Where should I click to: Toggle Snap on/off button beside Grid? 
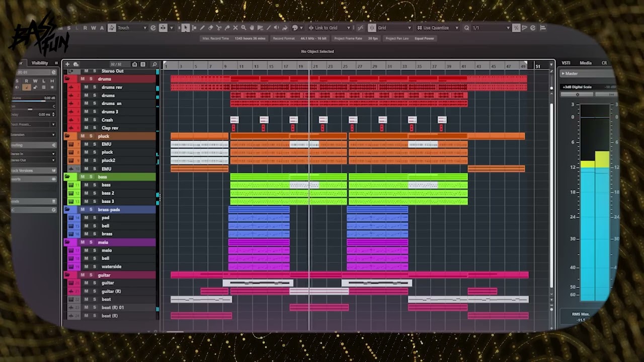click(372, 28)
